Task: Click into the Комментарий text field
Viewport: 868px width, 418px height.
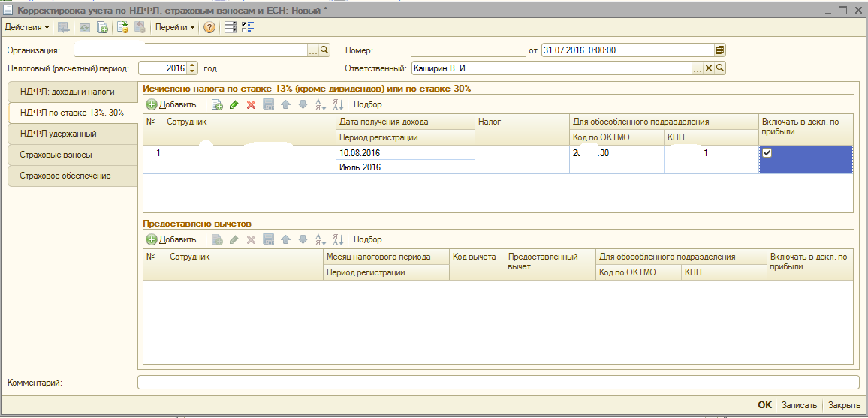Action: 498,383
